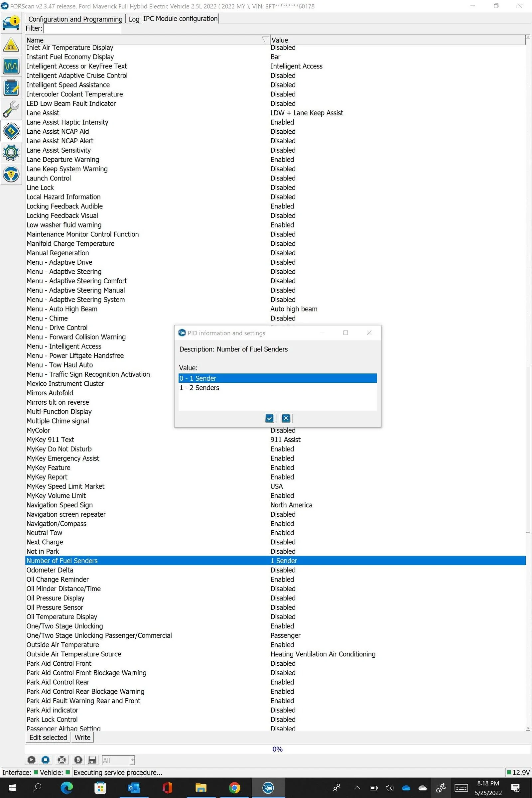Open the DTC trouble codes section
The image size is (532, 798).
(x=11, y=45)
